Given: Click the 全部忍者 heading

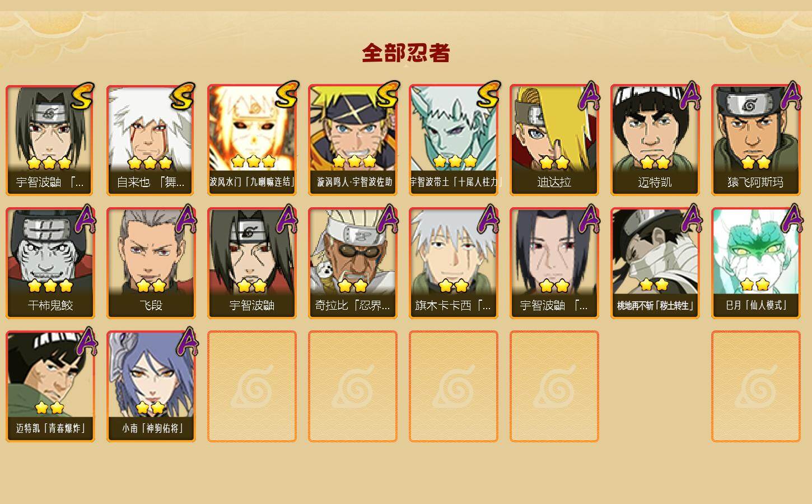Looking at the screenshot, I should tap(406, 53).
